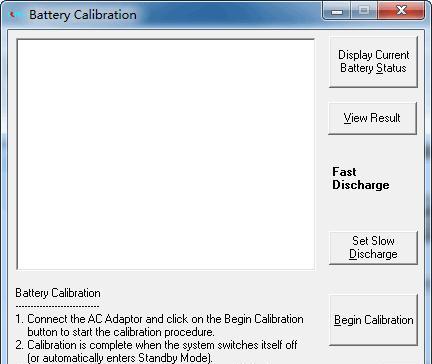Minimize the Battery Calibration window
The width and height of the screenshot is (432, 364).
pyautogui.click(x=336, y=11)
